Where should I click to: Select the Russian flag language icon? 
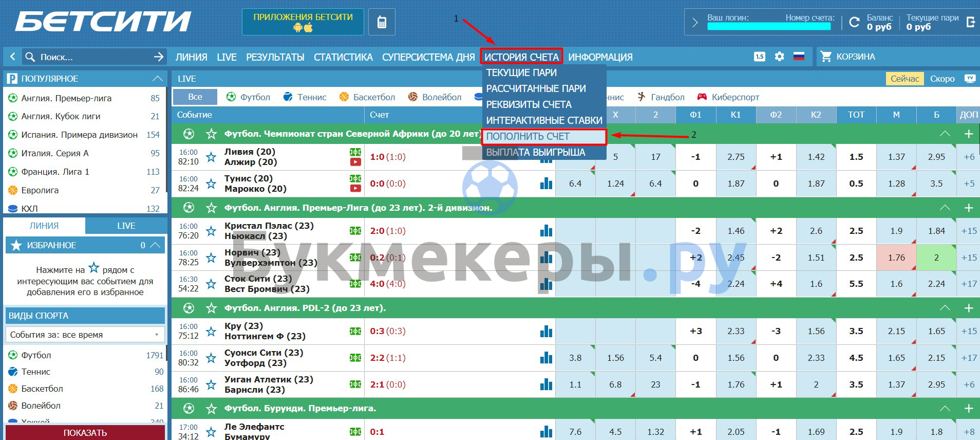(x=799, y=57)
